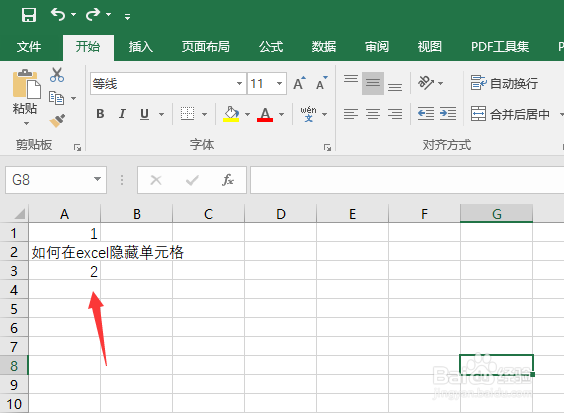Click into the formula bar input
564x413 pixels.
(407, 180)
